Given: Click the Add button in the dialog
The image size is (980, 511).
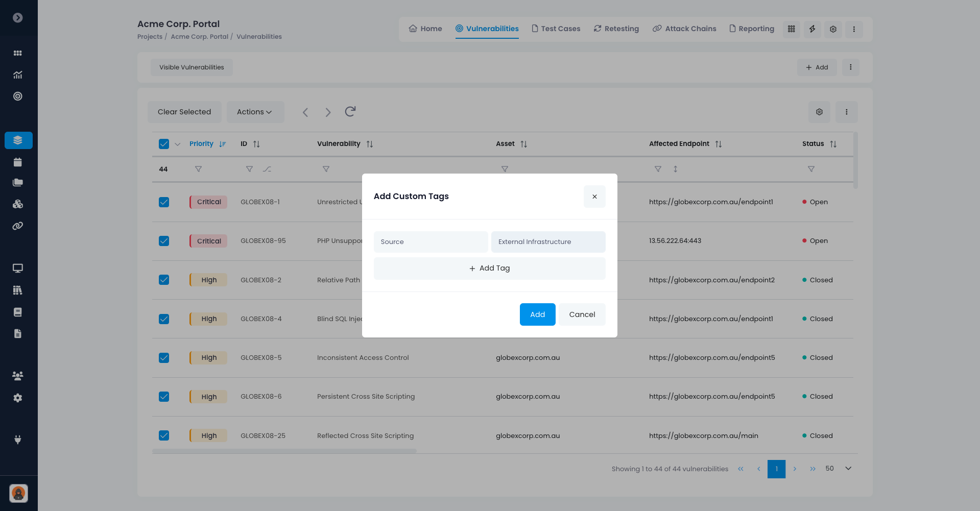Looking at the screenshot, I should point(537,314).
